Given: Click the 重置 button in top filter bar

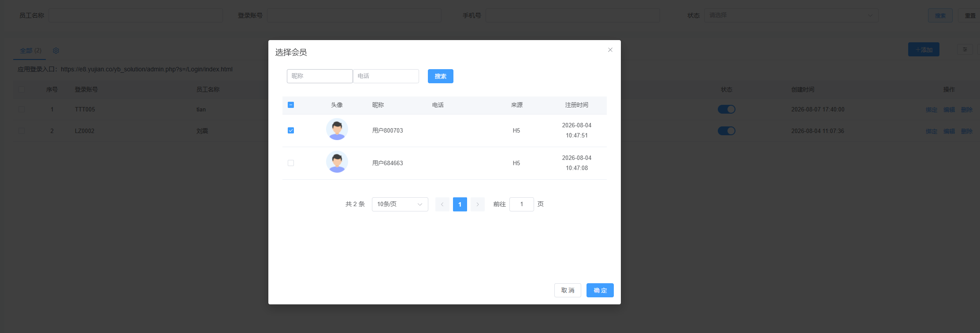Looking at the screenshot, I should (969, 15).
